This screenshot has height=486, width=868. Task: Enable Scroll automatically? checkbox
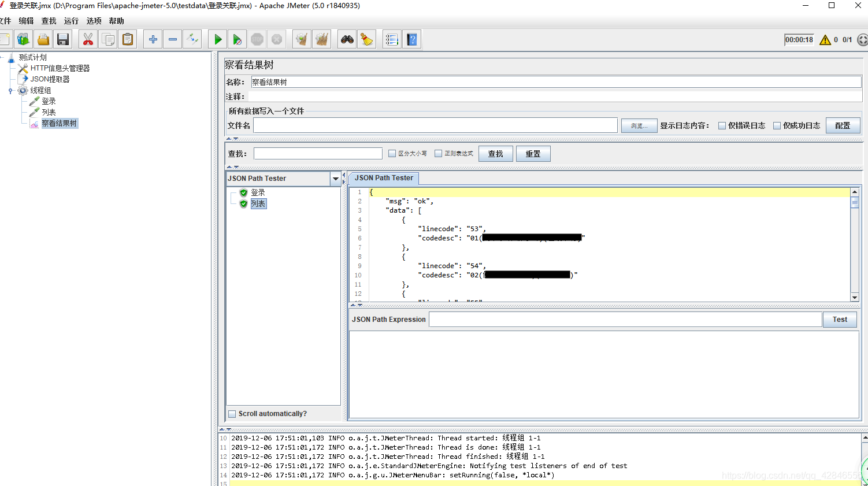click(232, 414)
